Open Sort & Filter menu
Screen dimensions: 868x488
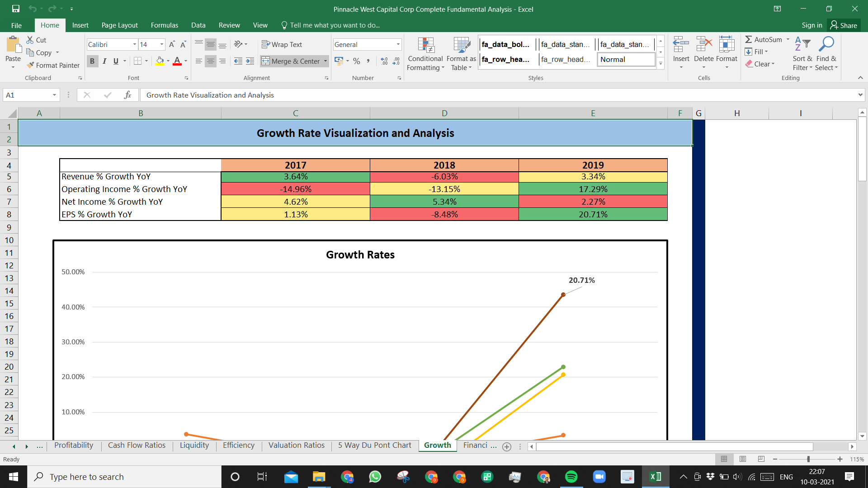click(x=802, y=54)
